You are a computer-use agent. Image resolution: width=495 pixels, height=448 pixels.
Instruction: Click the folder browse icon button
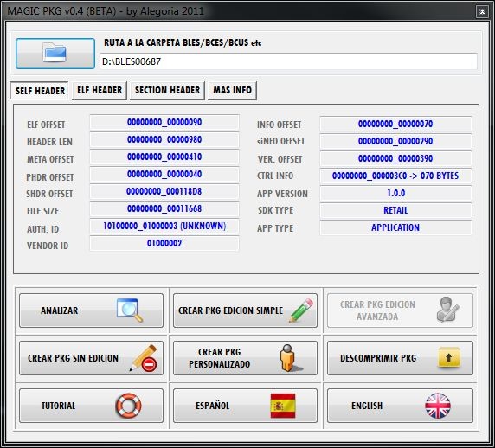[x=55, y=54]
